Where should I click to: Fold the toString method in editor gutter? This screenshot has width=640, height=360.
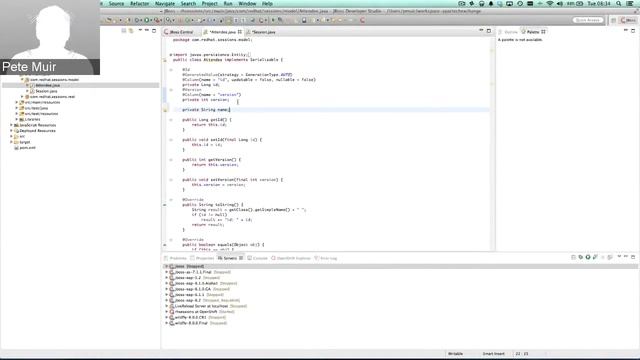coord(171,200)
